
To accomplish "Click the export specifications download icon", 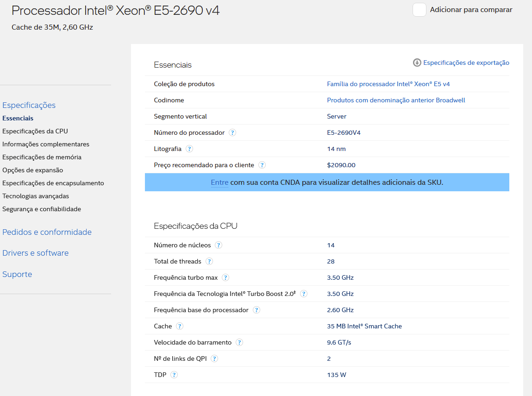I will tap(417, 63).
